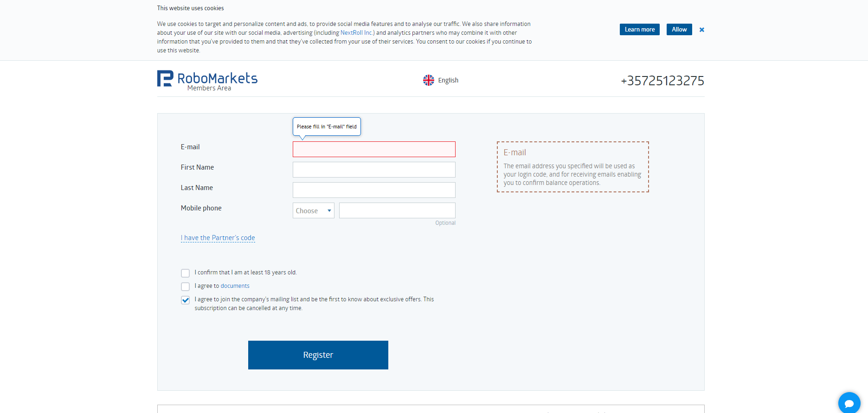The width and height of the screenshot is (868, 413).
Task: Open the live chat bubble icon
Action: click(849, 403)
